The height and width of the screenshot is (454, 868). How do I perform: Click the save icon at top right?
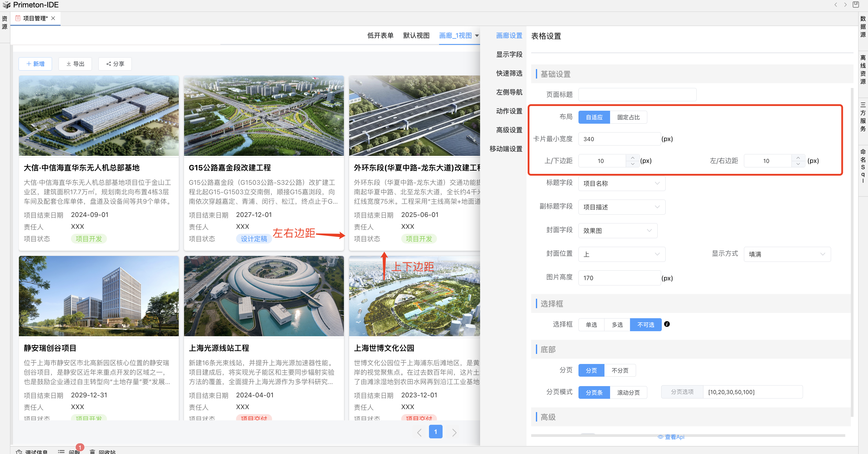point(856,5)
